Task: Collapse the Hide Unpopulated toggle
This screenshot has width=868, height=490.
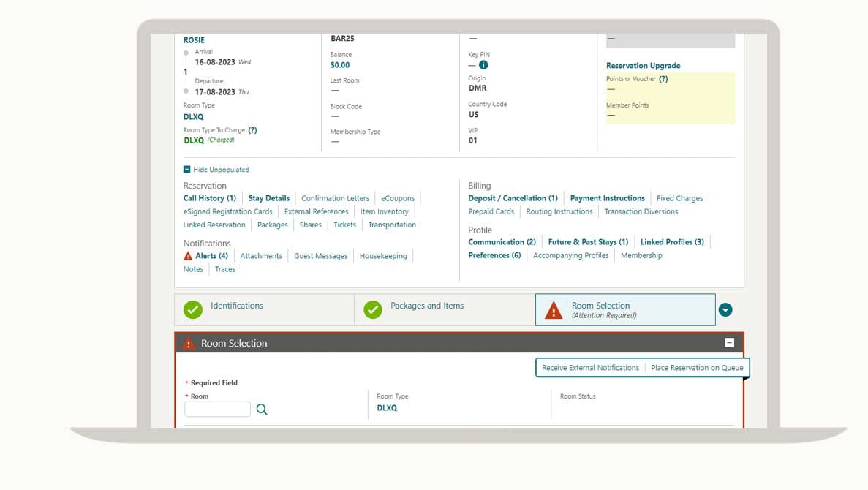Action: tap(187, 170)
